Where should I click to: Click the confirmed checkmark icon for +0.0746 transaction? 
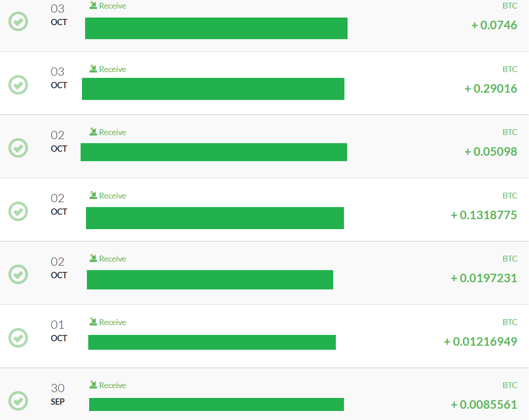tap(18, 22)
